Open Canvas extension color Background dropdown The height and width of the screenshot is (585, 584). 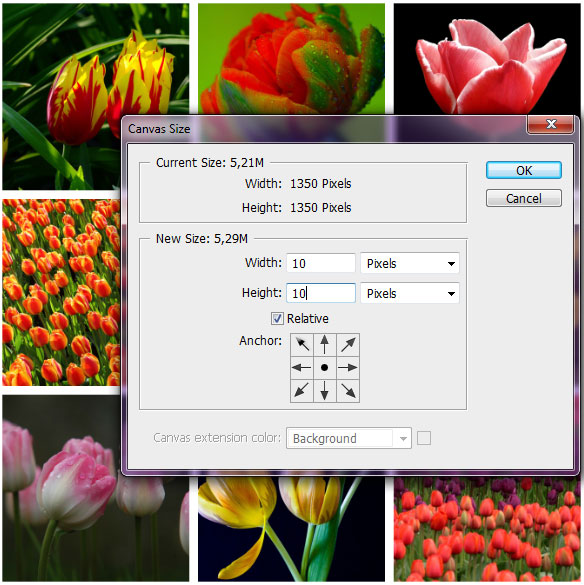pyautogui.click(x=349, y=438)
